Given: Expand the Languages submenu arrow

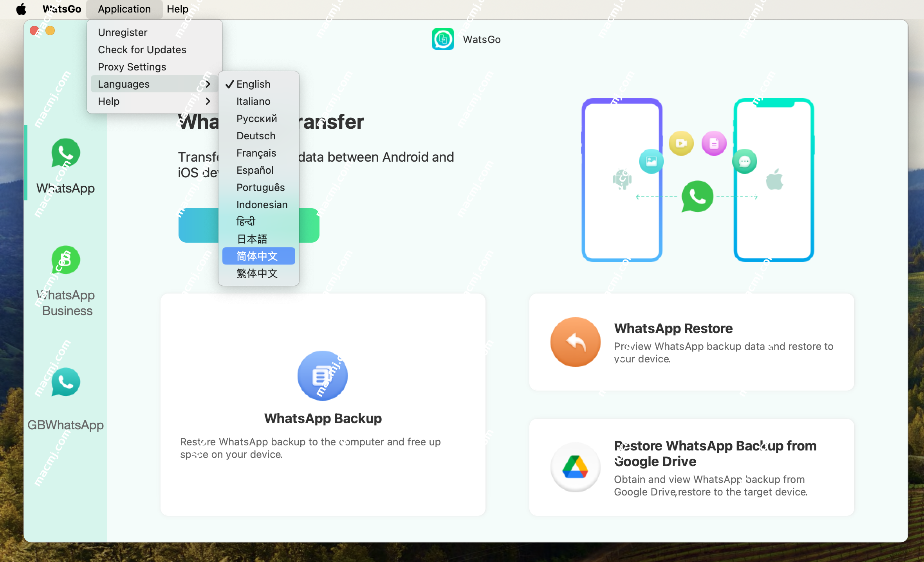Looking at the screenshot, I should (208, 84).
